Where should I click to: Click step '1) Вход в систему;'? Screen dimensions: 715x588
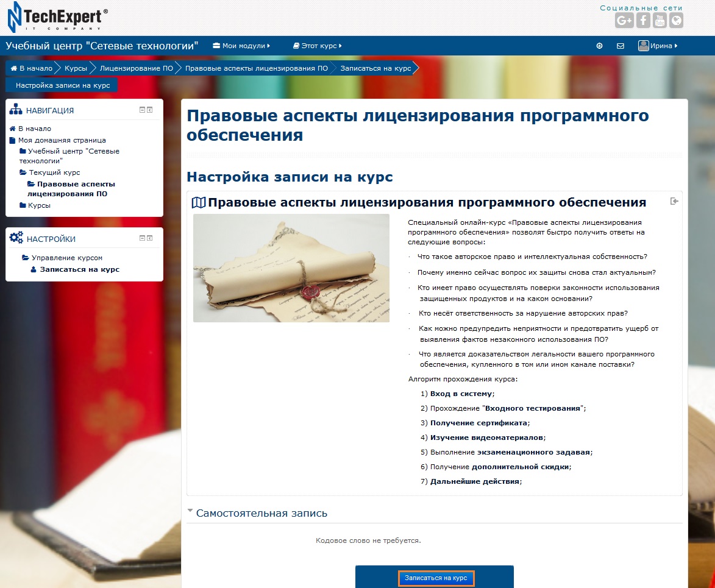457,394
